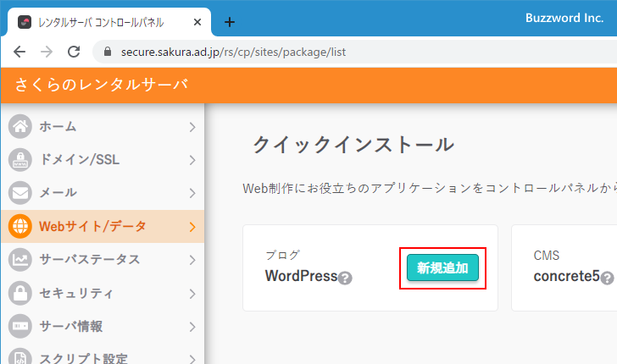617x364 pixels.
Task: Select the スクリプト設定 menu label
Action: tap(83, 358)
